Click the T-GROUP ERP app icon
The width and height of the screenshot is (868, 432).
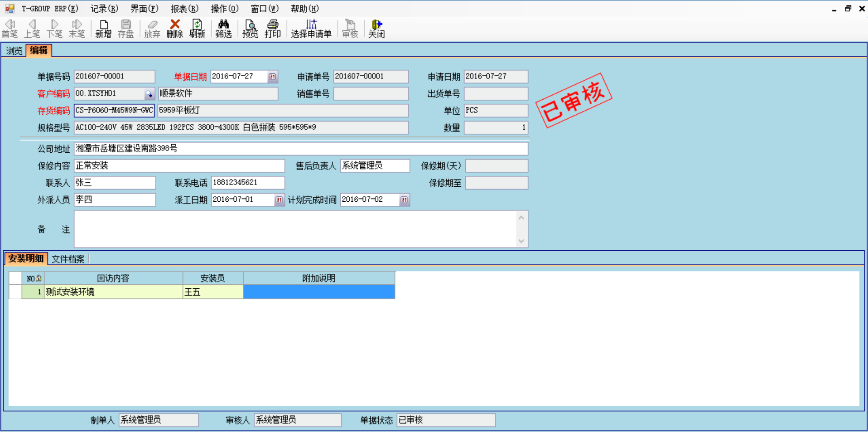10,8
